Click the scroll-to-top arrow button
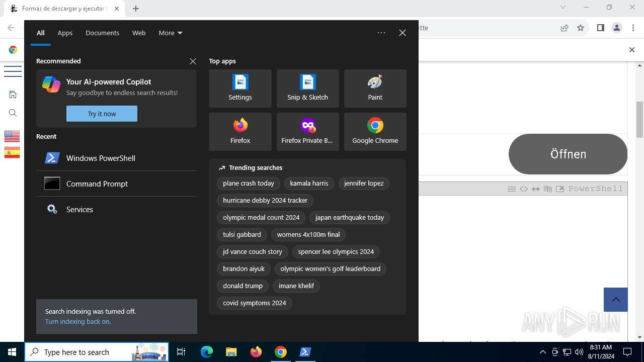Viewport: 644px width, 362px height. pyautogui.click(x=616, y=300)
